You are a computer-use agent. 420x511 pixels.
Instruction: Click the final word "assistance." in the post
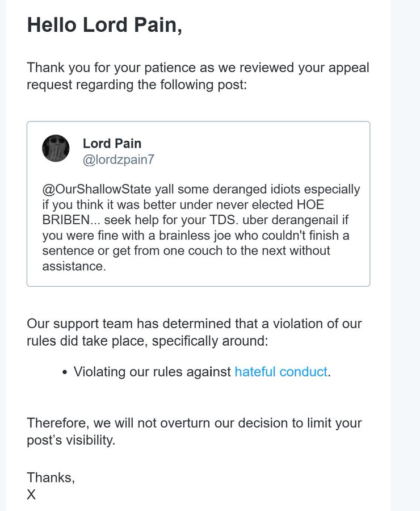point(74,266)
